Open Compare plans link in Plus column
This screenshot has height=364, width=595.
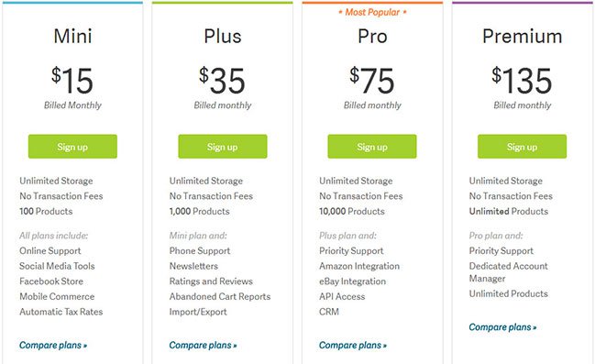pyautogui.click(x=203, y=345)
